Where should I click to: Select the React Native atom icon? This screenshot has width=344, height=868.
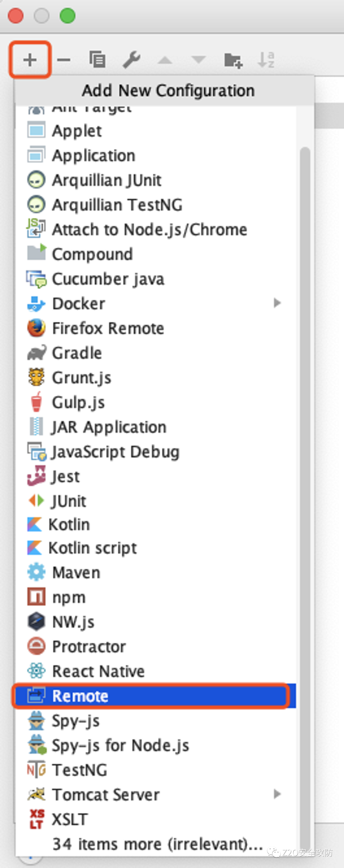(x=36, y=671)
